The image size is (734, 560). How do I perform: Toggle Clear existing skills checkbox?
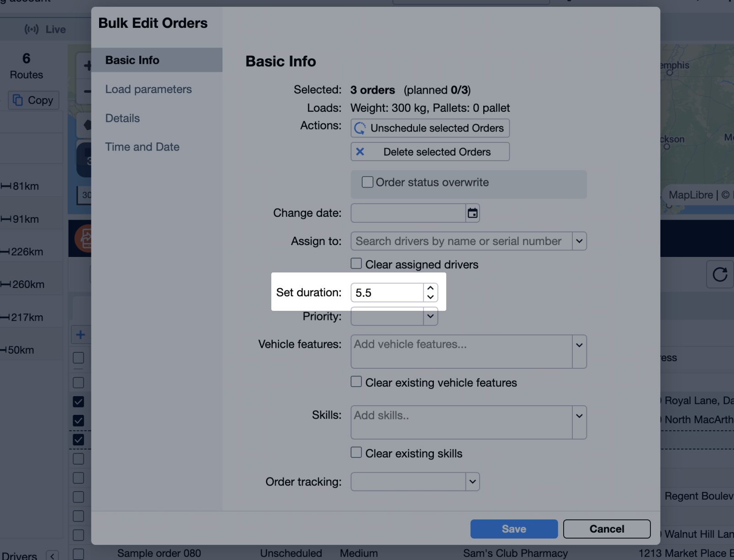pos(356,453)
